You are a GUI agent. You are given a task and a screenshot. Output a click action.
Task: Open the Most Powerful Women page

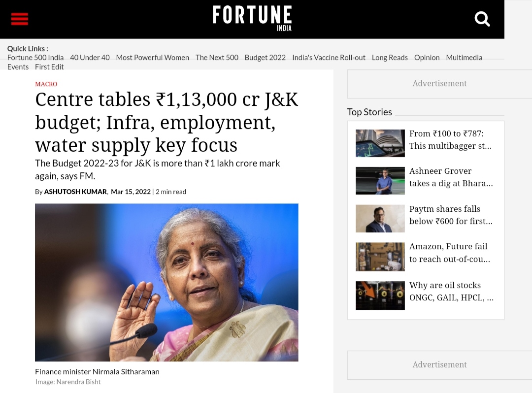click(x=152, y=57)
